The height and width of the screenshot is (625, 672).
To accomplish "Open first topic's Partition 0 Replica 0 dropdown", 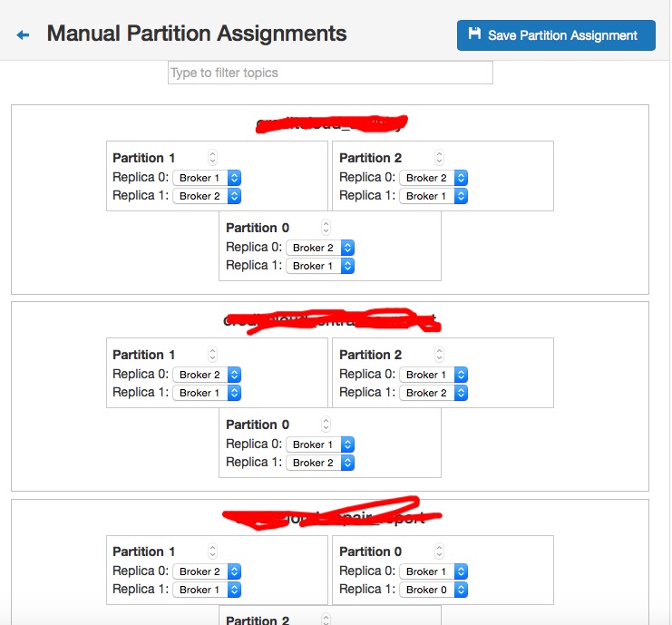I will 320,248.
